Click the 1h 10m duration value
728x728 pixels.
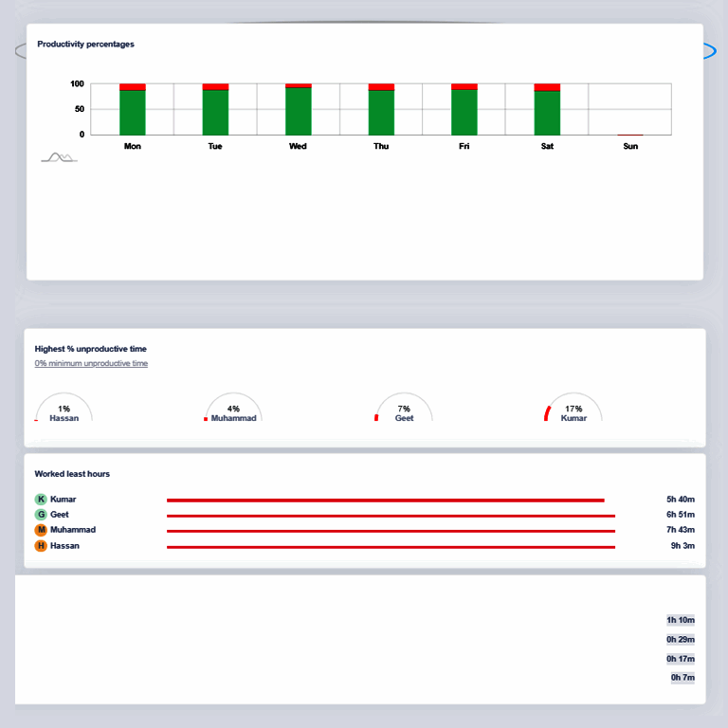[681, 620]
